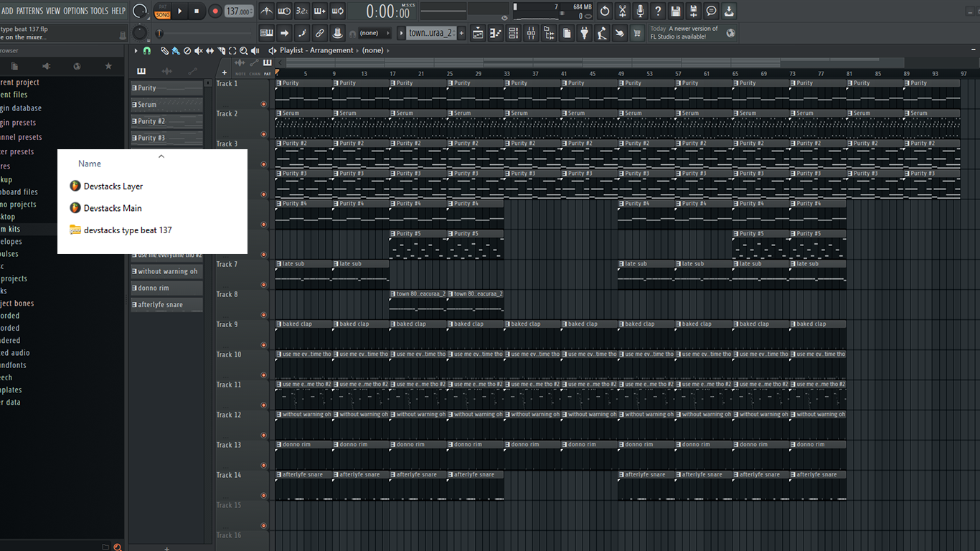Open the (none) generator selector dropdown
Viewport: 980px width, 551px height.
point(370,33)
